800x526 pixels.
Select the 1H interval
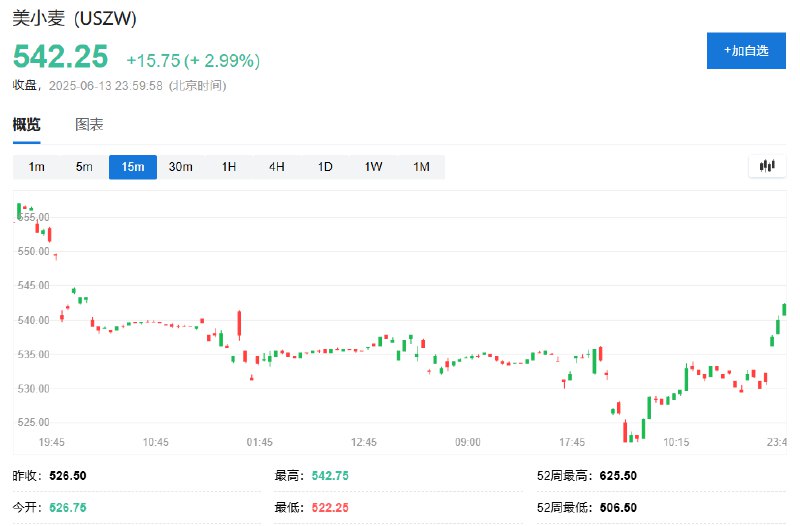point(229,167)
